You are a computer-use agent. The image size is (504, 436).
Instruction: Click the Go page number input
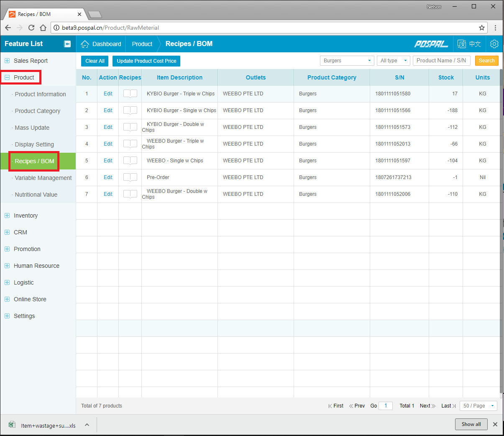coord(386,406)
